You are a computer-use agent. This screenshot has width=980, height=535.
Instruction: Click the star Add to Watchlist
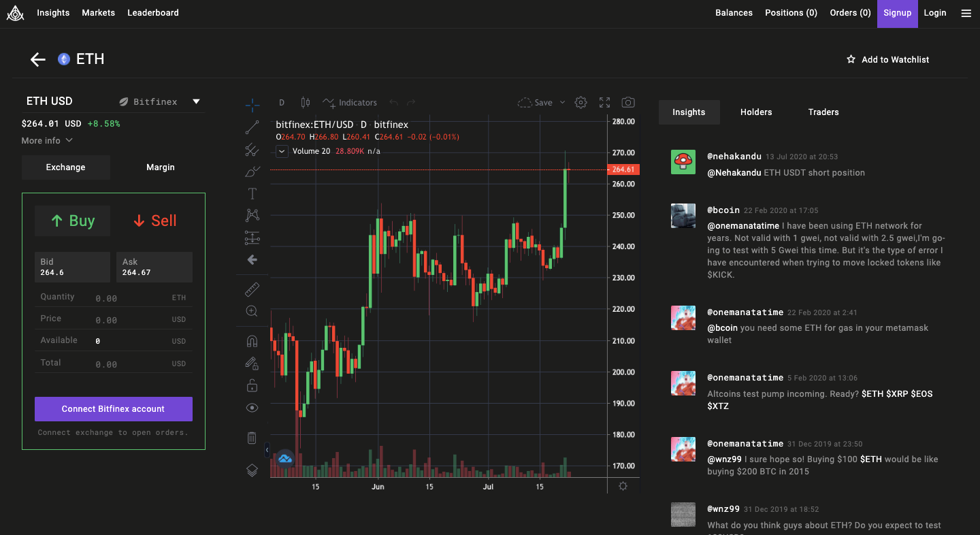click(887, 60)
